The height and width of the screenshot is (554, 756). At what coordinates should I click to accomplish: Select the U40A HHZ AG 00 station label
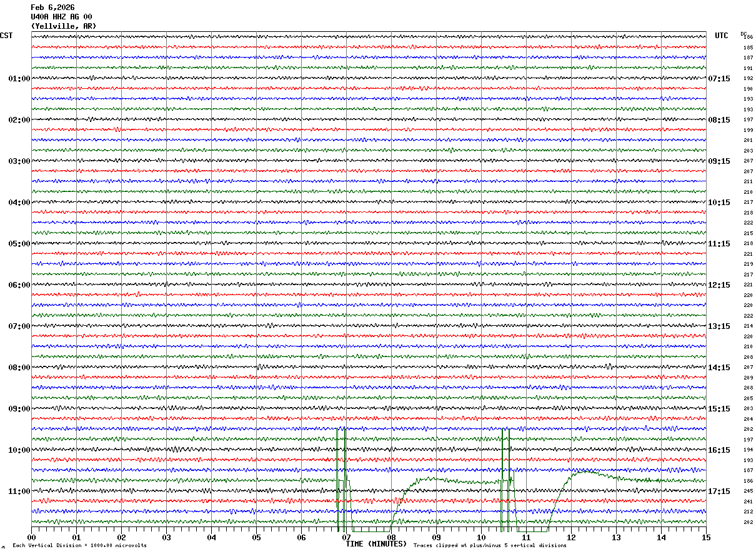point(61,17)
